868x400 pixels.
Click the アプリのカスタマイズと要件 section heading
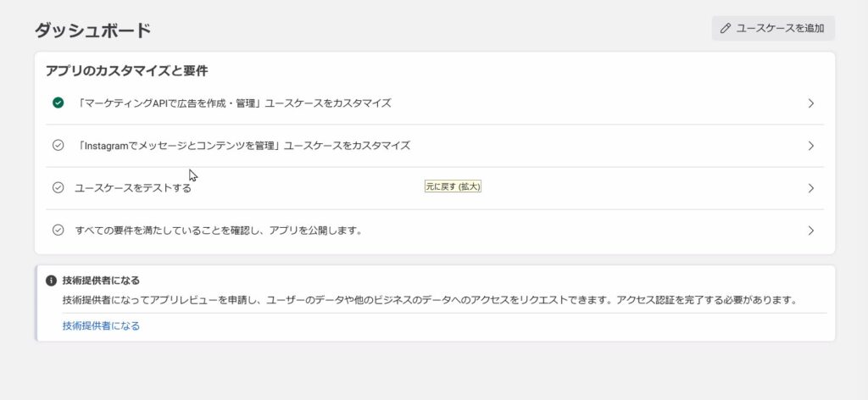coord(126,71)
